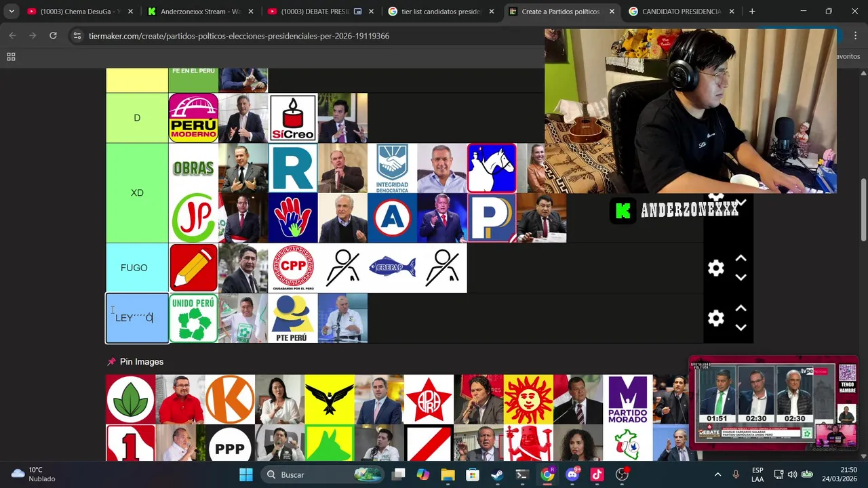This screenshot has height=488, width=868.
Task: Close the Create a Partidos políticos tab
Action: coord(612,12)
